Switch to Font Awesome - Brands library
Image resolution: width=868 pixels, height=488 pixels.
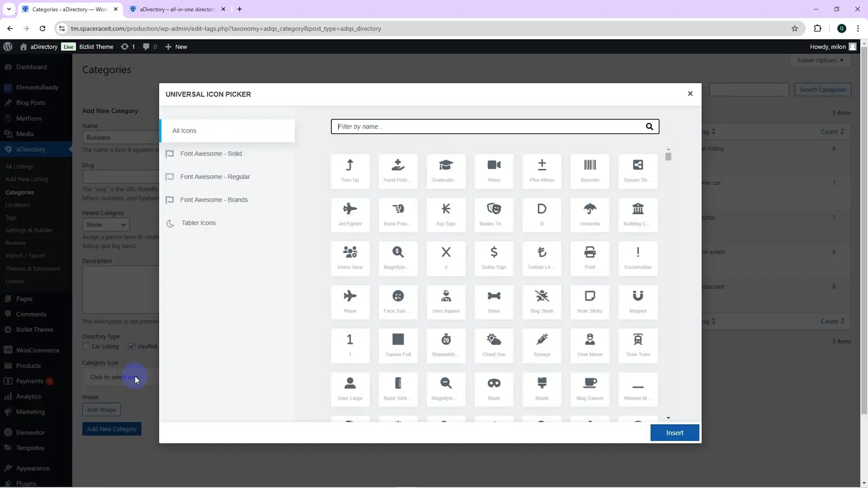tap(227, 200)
